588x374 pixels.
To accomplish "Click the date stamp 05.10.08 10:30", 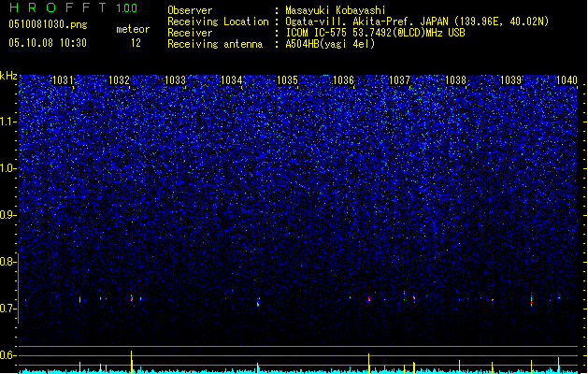I will pyautogui.click(x=48, y=43).
